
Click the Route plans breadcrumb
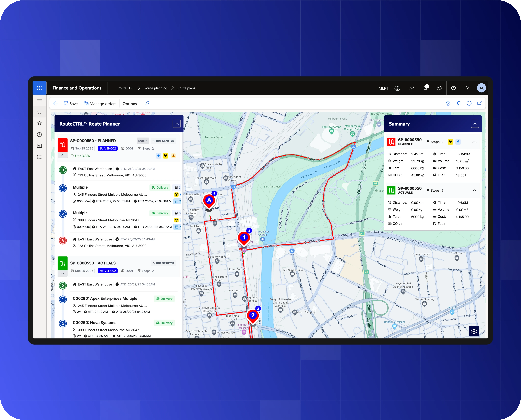186,88
